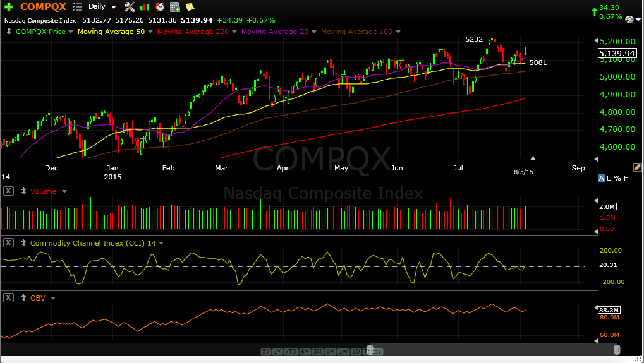Image resolution: width=644 pixels, height=363 pixels.
Task: Select the YTD time range
Action: tap(290, 352)
